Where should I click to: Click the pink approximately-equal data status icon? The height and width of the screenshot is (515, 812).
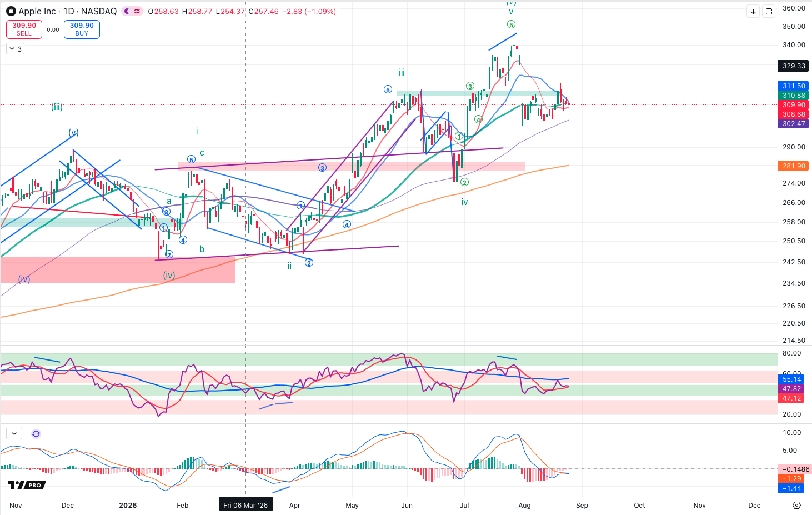(137, 11)
